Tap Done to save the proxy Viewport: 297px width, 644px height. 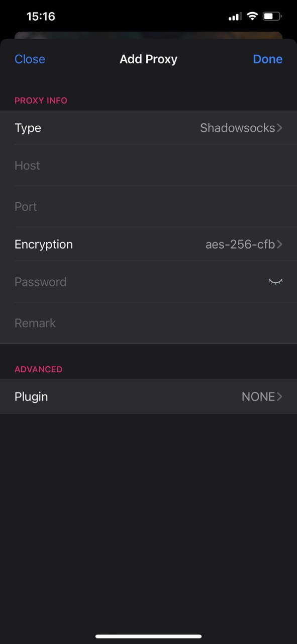pyautogui.click(x=267, y=59)
